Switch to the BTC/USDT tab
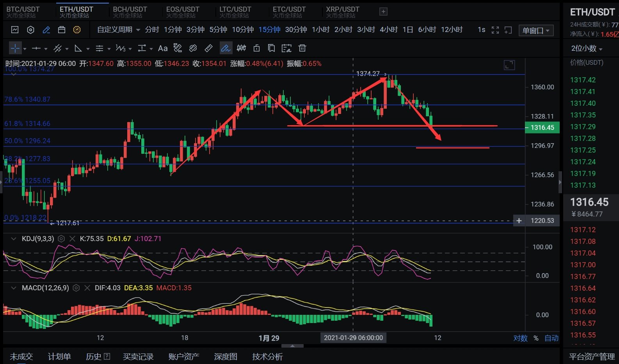 pos(23,12)
